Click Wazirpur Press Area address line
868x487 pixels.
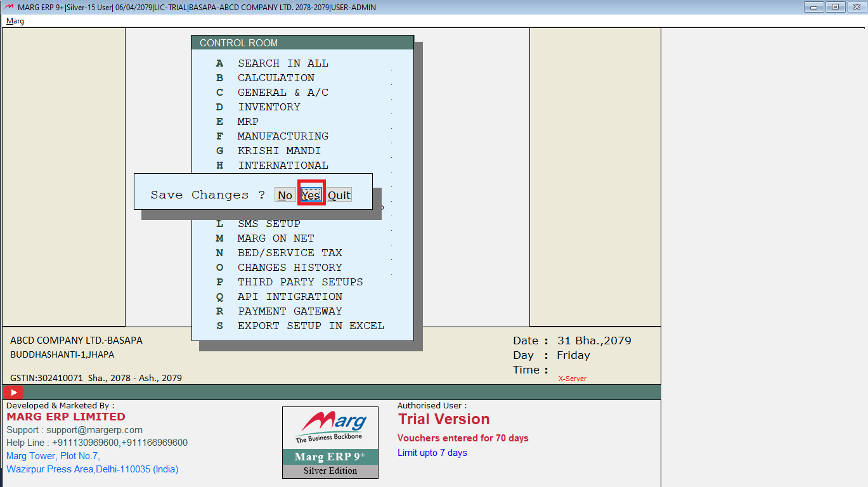point(93,469)
